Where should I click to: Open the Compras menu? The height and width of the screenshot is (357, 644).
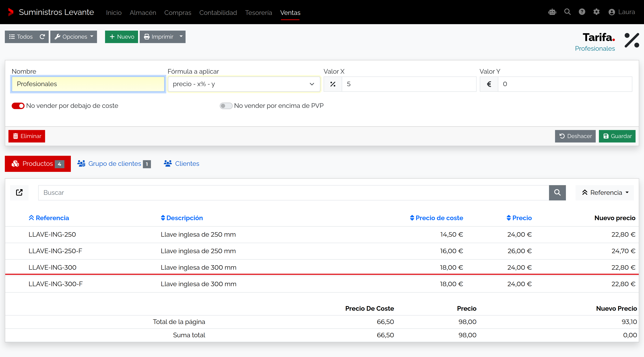(x=178, y=12)
